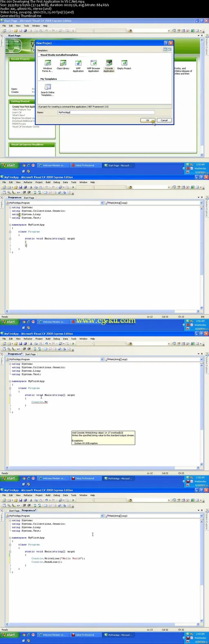Image resolution: width=209 pixels, height=644 pixels.
Task: Select Program.cs* tab in Console.Wr frame
Action: pyautogui.click(x=15, y=354)
